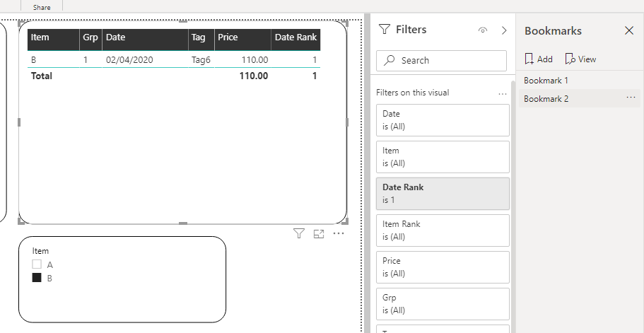Click the 110.00 price cell in row B
The height and width of the screenshot is (333, 644).
(254, 60)
